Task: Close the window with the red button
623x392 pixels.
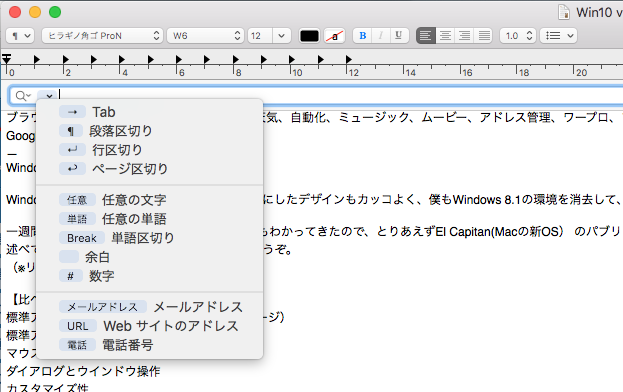Action: tap(15, 12)
